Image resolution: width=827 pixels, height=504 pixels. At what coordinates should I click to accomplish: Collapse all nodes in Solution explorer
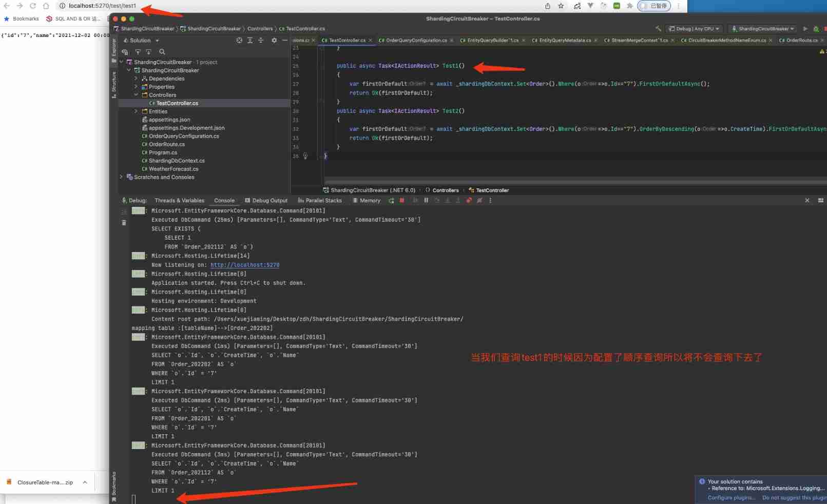click(261, 41)
